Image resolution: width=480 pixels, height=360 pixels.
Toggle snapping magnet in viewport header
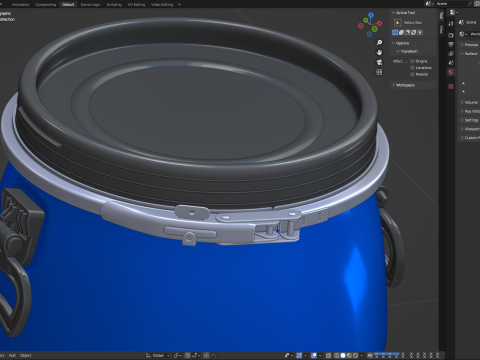click(x=188, y=355)
